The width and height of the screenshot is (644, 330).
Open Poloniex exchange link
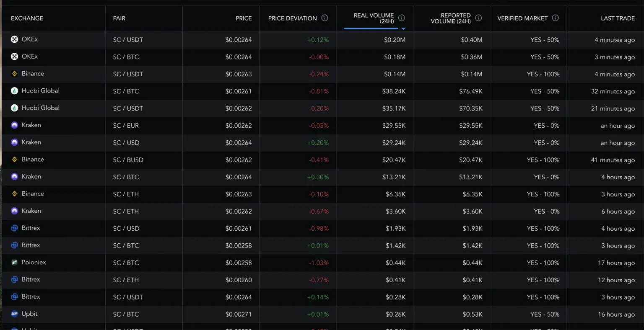click(34, 262)
